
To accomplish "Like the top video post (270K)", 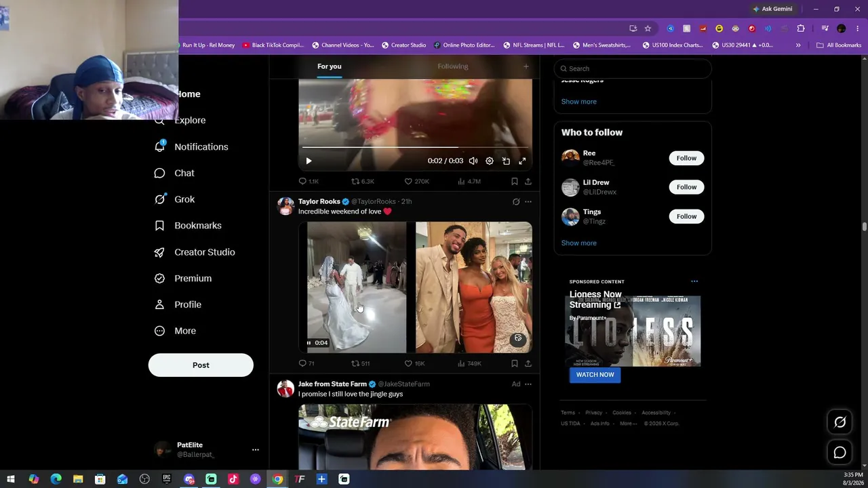I will click(x=416, y=182).
